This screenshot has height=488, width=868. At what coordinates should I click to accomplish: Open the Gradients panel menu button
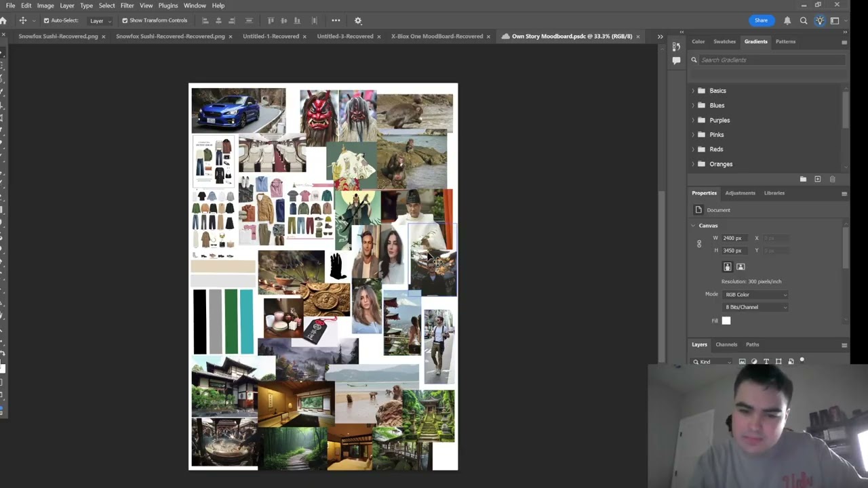tap(844, 42)
